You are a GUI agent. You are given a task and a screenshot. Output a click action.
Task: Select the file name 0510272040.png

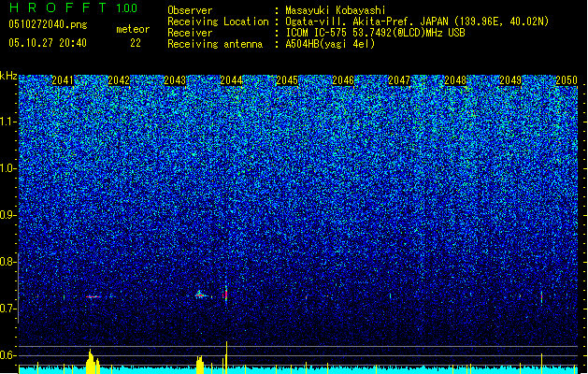(x=48, y=24)
